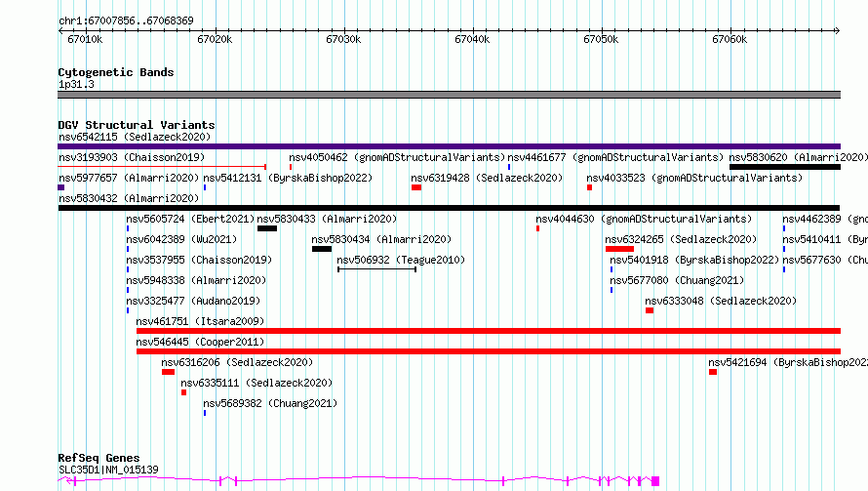Select the red nsv461751 variant bar
The width and height of the screenshot is (868, 491).
click(x=489, y=331)
